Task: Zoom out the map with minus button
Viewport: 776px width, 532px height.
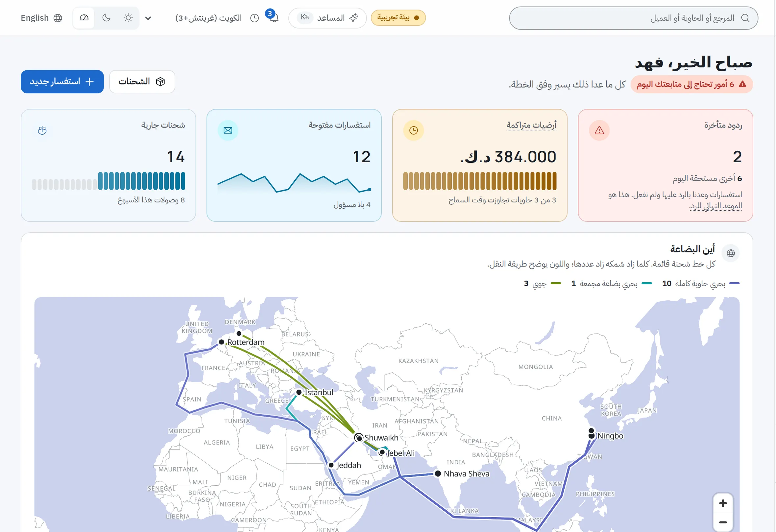Action: 723,522
